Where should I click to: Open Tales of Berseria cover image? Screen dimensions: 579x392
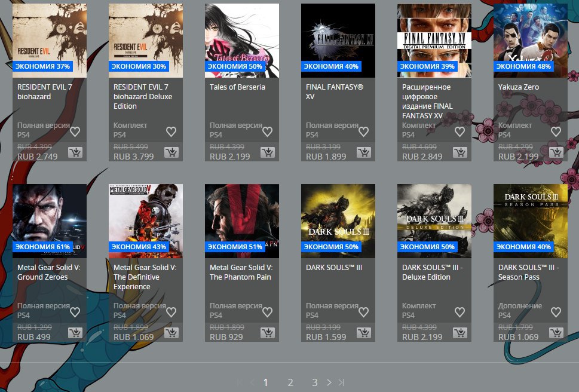click(x=242, y=41)
